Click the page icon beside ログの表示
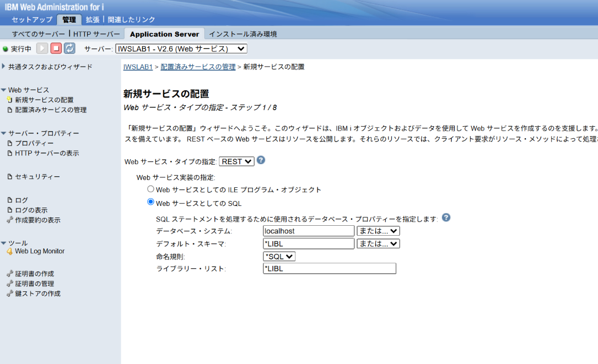 pos(10,210)
